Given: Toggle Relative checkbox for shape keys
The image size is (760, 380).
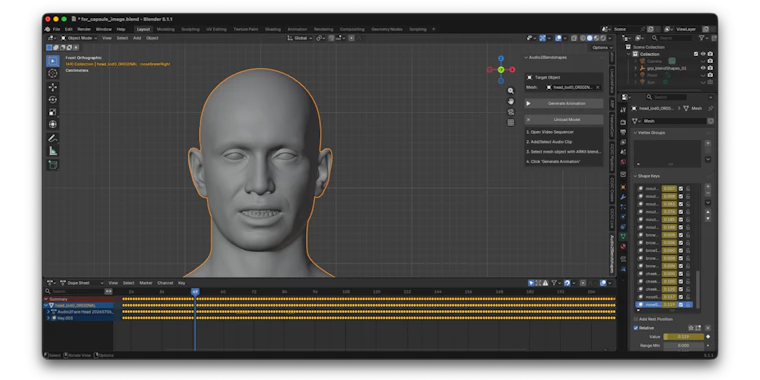Looking at the screenshot, I should [636, 328].
